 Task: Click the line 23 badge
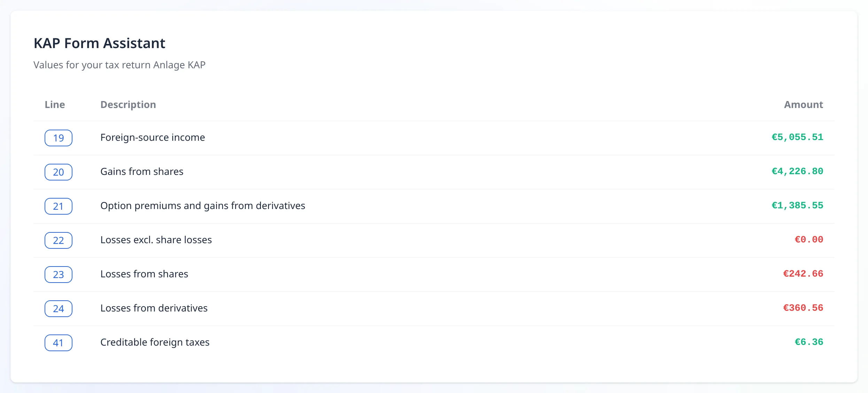[x=59, y=275]
